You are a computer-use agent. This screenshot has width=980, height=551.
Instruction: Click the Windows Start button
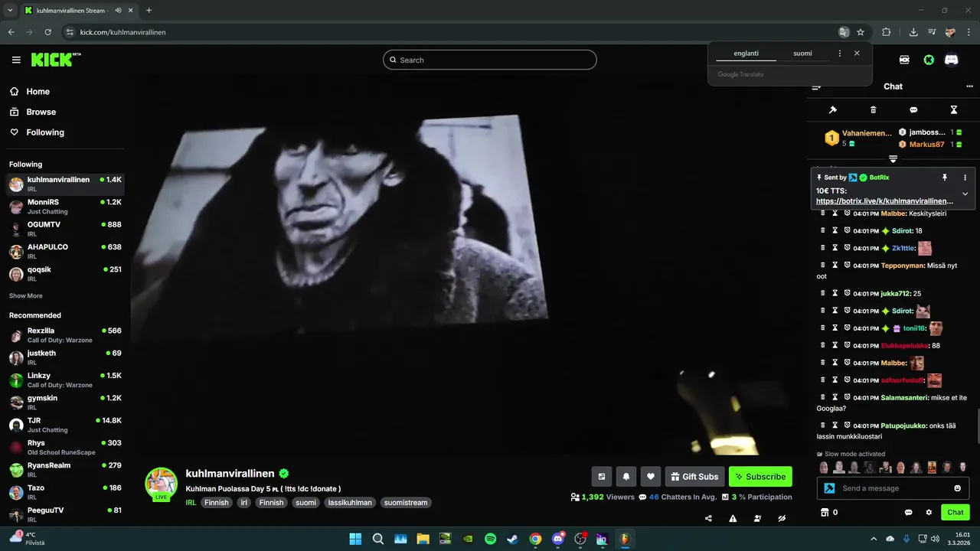click(x=355, y=539)
